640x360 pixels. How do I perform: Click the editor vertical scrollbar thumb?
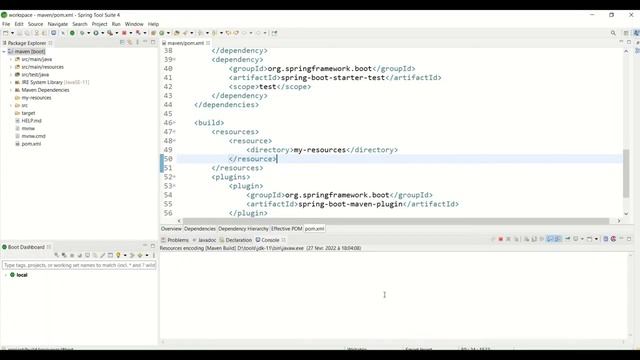point(626,173)
